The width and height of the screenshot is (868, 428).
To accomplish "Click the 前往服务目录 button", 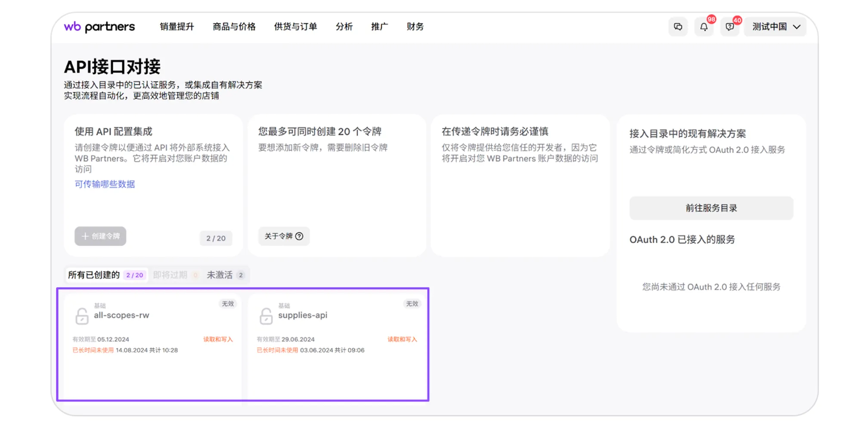I will point(711,208).
